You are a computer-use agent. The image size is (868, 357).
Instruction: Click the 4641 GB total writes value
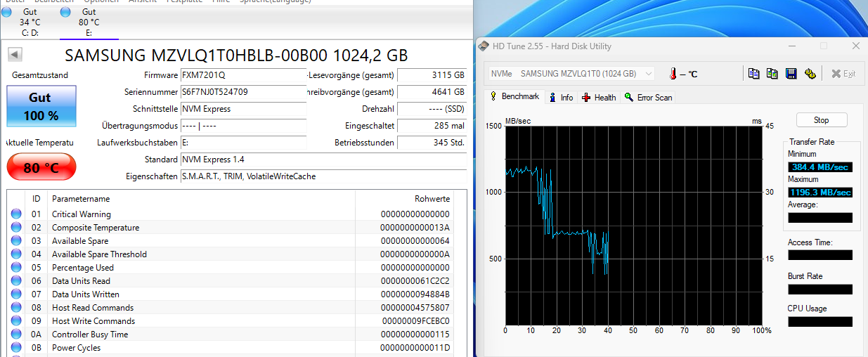pyautogui.click(x=432, y=92)
